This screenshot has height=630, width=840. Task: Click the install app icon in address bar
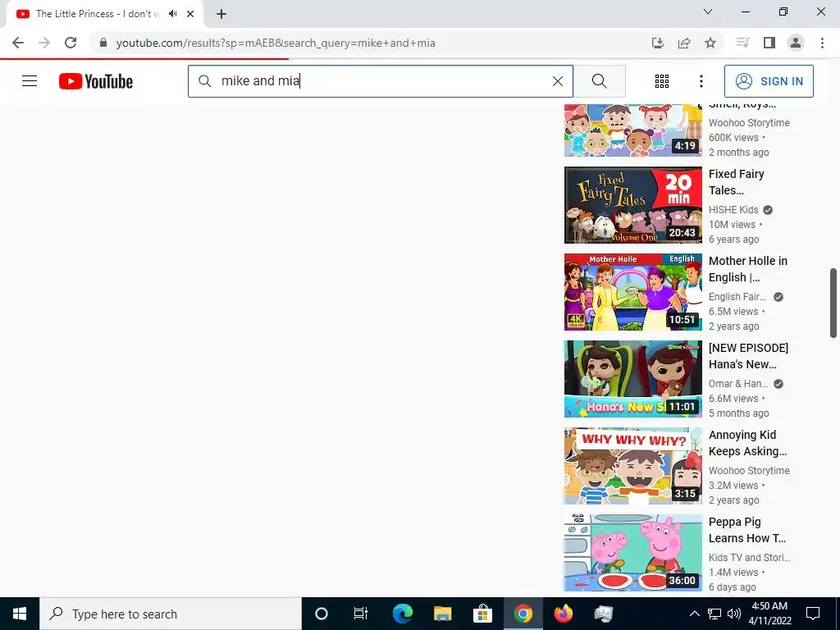657,43
